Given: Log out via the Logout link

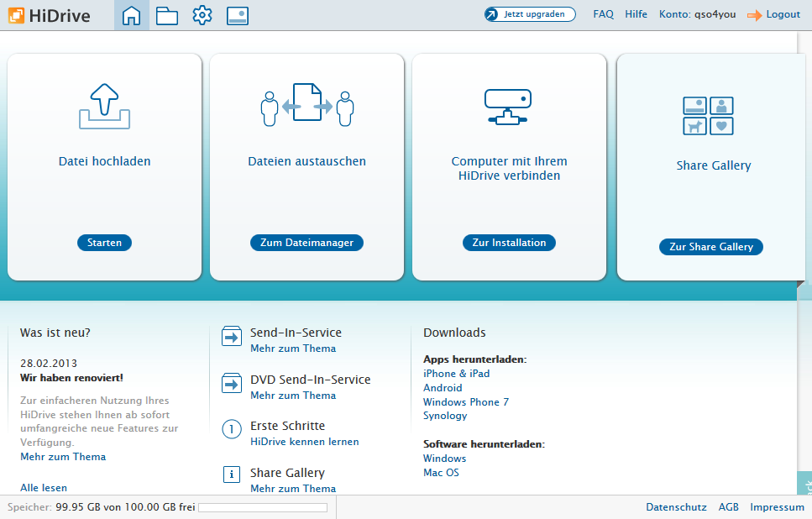Looking at the screenshot, I should (x=782, y=14).
